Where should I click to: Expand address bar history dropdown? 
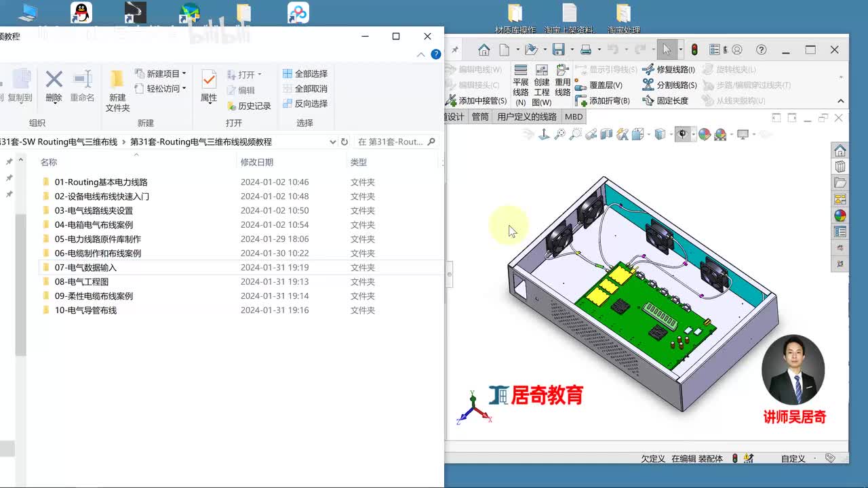click(332, 142)
